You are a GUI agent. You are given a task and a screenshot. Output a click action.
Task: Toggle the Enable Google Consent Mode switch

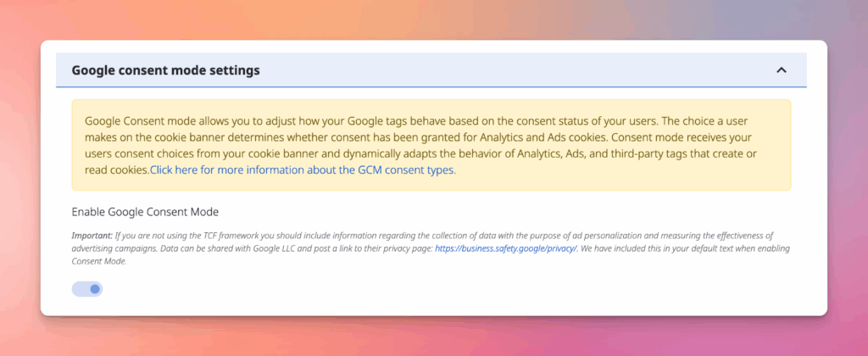[x=87, y=289]
